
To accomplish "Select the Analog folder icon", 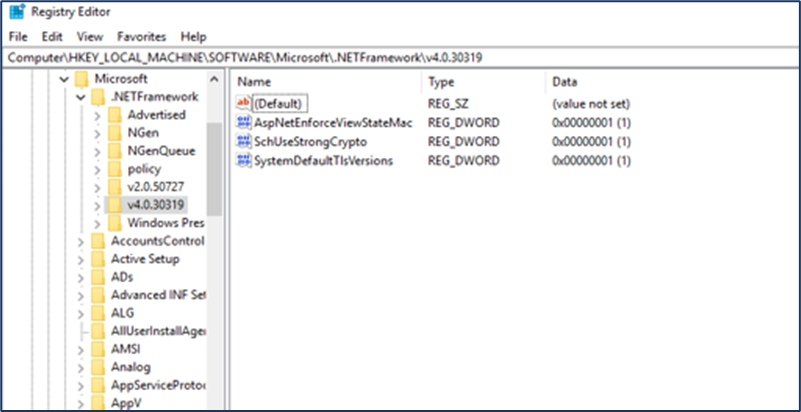I will (98, 367).
